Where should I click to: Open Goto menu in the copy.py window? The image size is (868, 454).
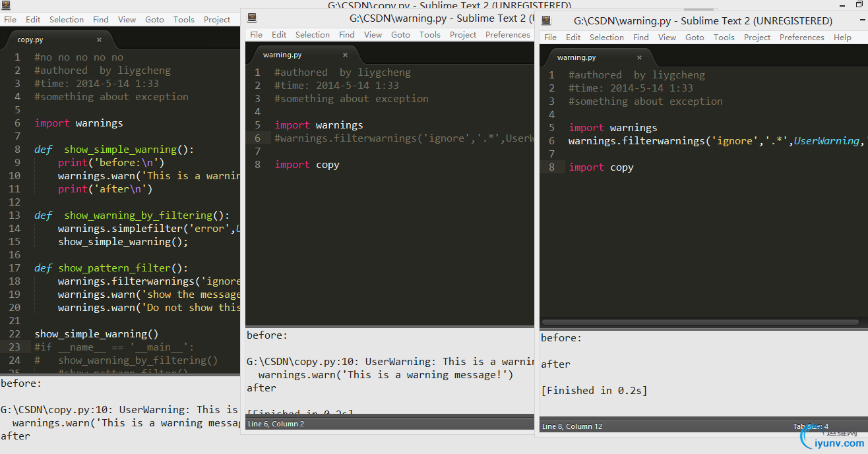154,20
